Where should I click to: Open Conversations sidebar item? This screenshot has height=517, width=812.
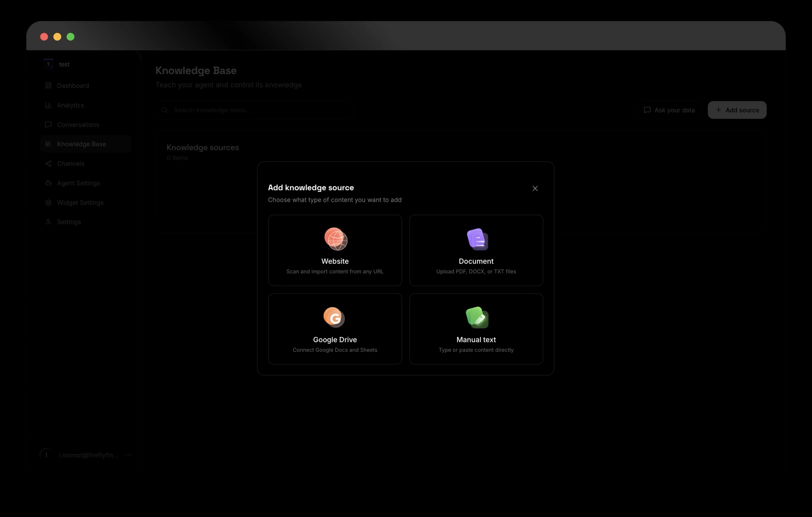click(78, 124)
